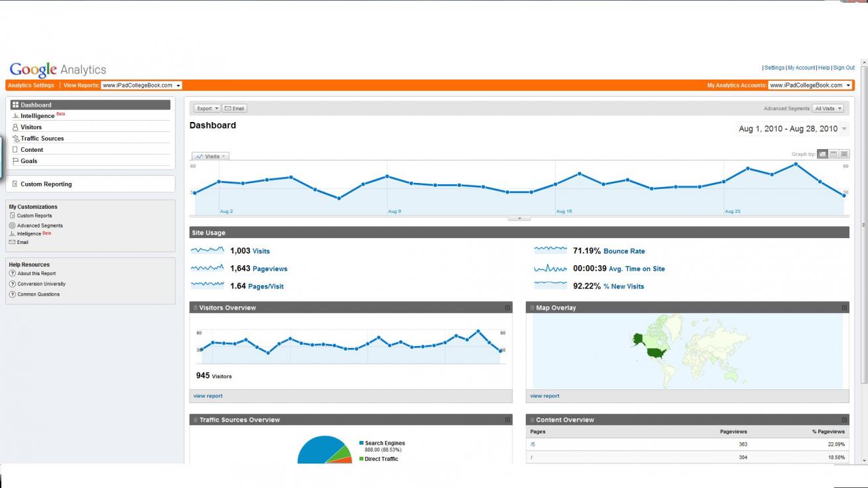Screen dimensions: 868x488
Task: Click the United States on the map overlay
Action: [656, 352]
